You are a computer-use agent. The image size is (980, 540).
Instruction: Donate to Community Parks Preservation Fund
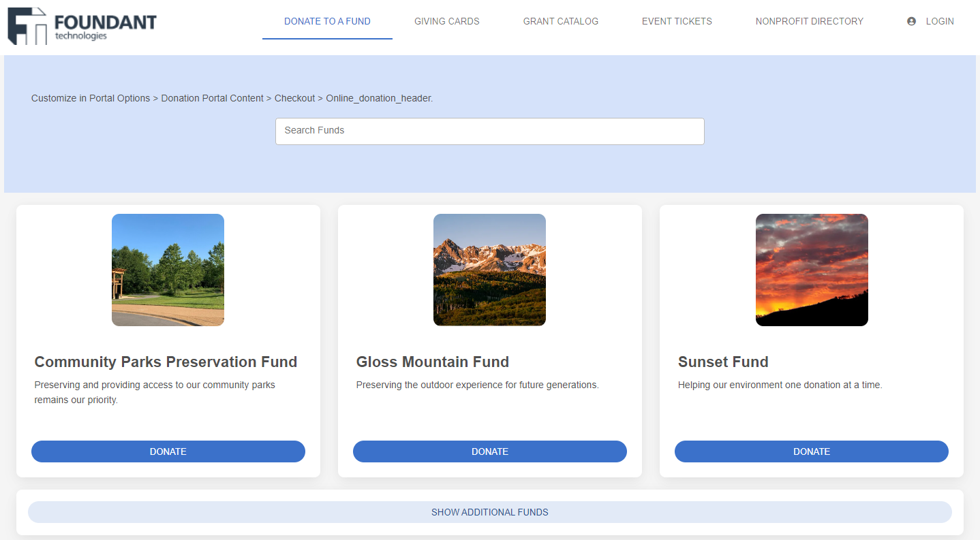tap(168, 451)
